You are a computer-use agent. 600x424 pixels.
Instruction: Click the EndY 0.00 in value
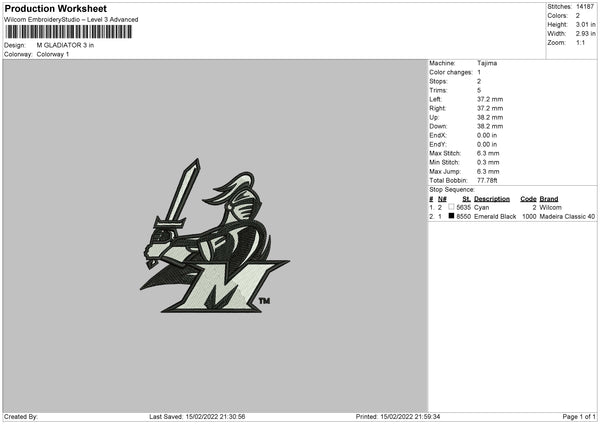click(x=487, y=145)
